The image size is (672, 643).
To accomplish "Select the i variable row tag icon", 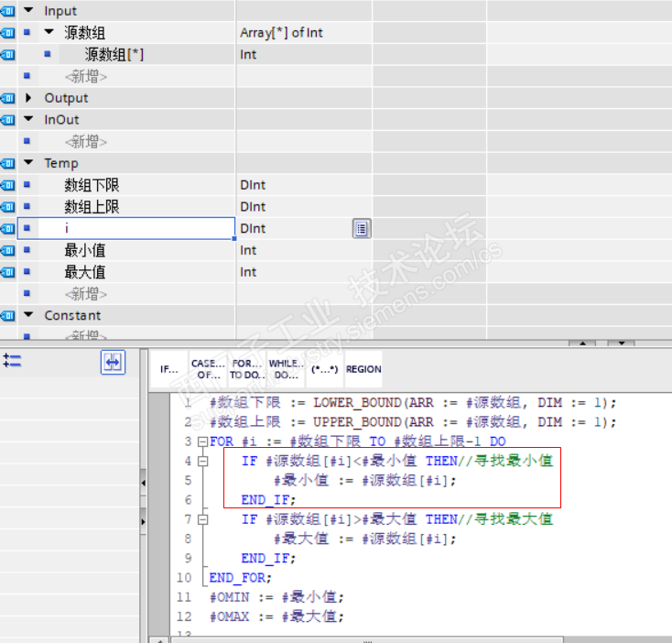I will pos(7,228).
